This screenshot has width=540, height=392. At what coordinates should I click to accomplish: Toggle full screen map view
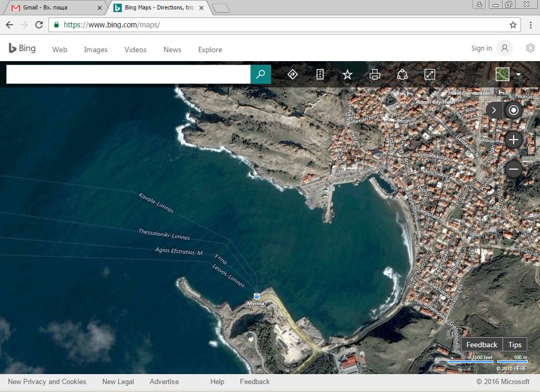430,74
